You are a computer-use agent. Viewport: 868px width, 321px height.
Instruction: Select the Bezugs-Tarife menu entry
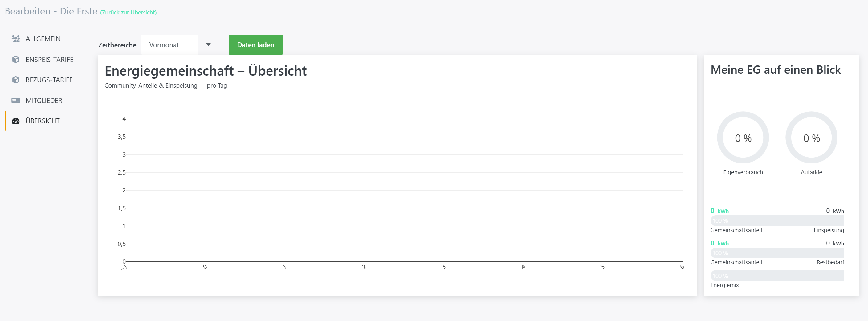[44, 80]
